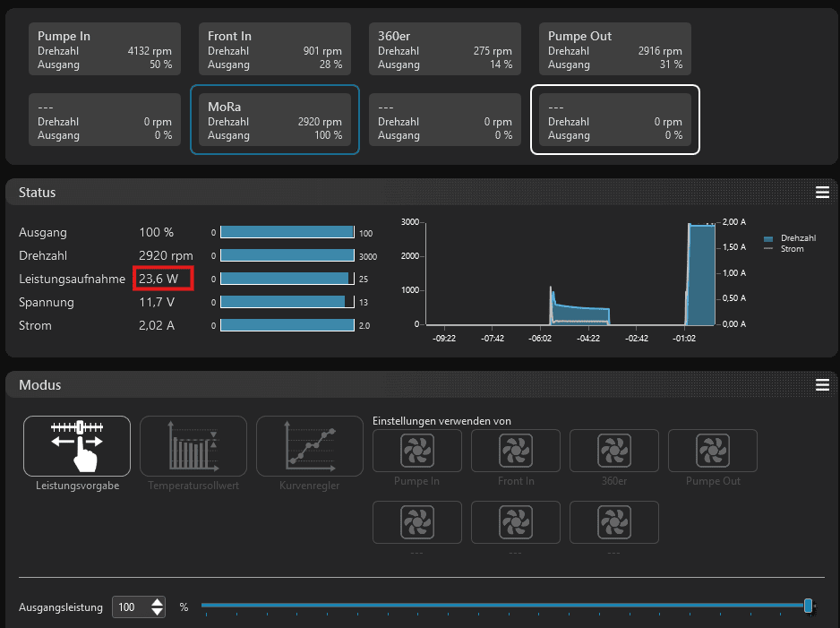840x628 pixels.
Task: Click the 2920 rpm Drehzahl status value
Action: tap(166, 255)
